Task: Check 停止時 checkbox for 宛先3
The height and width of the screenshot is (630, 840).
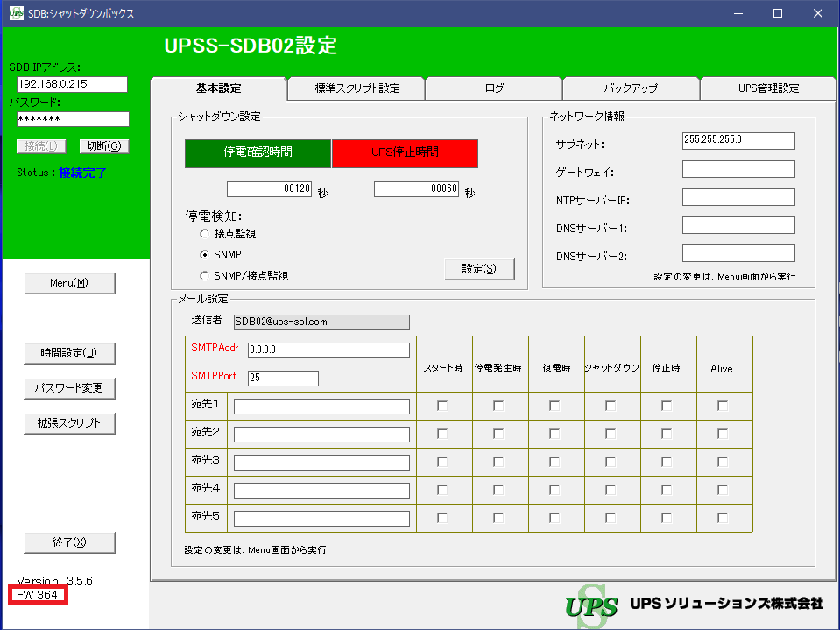Action: pyautogui.click(x=667, y=462)
